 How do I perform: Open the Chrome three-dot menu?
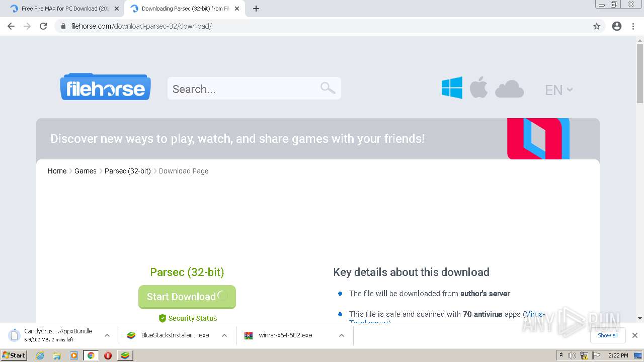point(633,26)
